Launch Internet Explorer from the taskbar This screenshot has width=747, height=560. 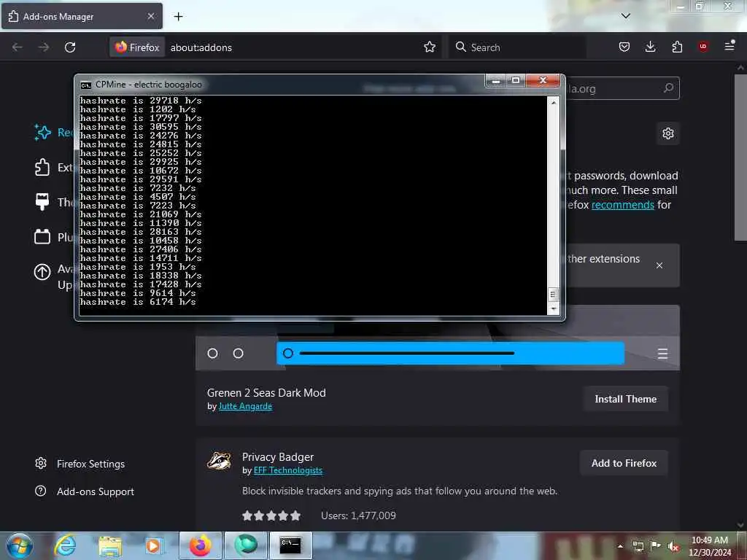(x=65, y=545)
